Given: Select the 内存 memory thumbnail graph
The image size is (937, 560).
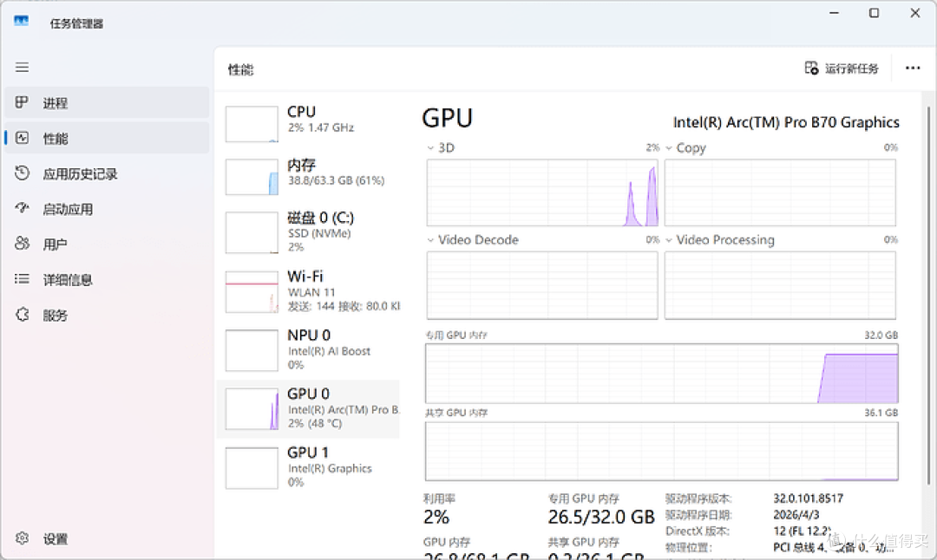Looking at the screenshot, I should point(252,177).
